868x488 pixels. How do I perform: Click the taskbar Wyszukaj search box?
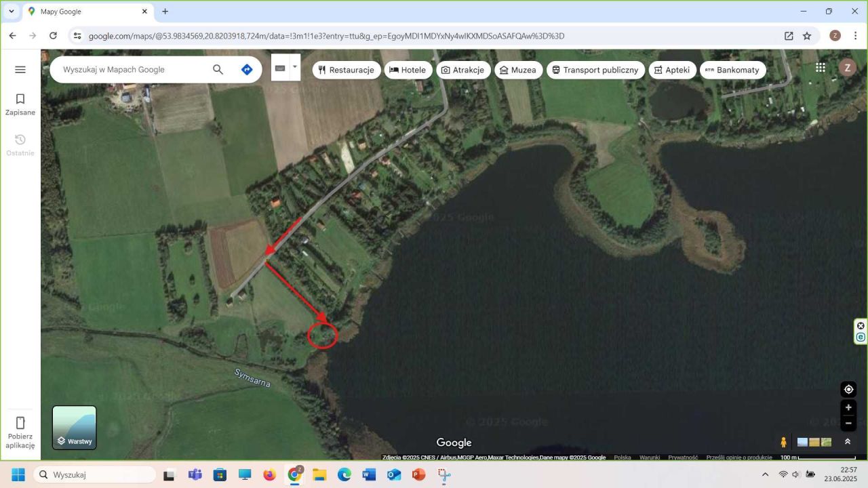point(94,474)
